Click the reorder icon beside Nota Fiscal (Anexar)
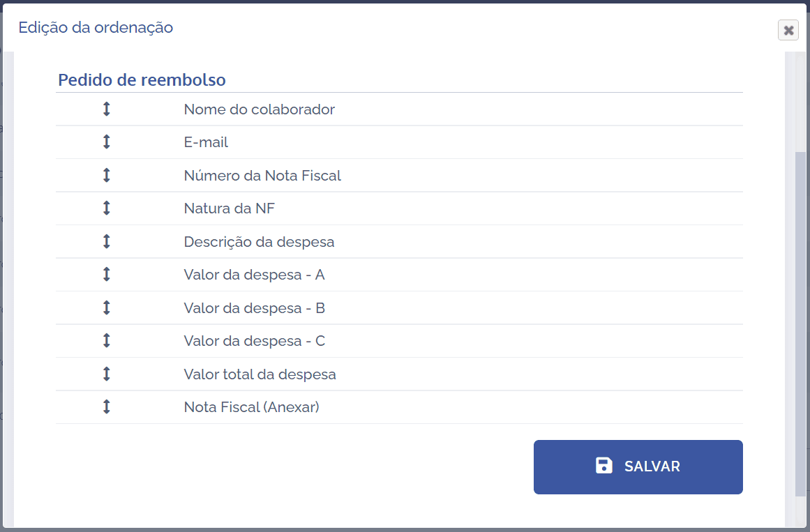Image resolution: width=810 pixels, height=532 pixels. point(106,406)
